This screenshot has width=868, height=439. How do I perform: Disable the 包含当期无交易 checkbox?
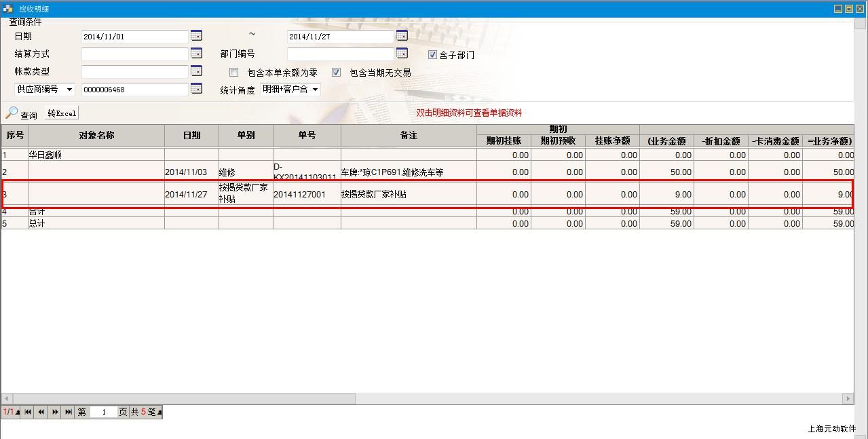[x=336, y=72]
